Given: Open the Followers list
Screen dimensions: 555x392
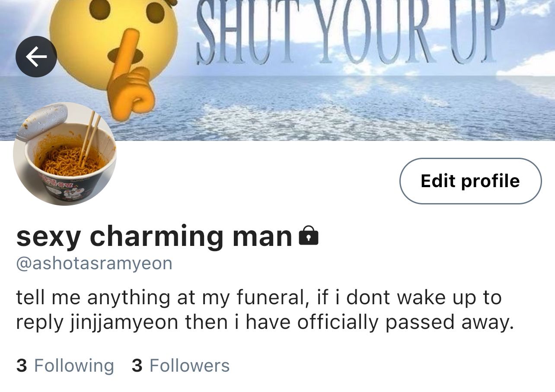Looking at the screenshot, I should (x=181, y=366).
